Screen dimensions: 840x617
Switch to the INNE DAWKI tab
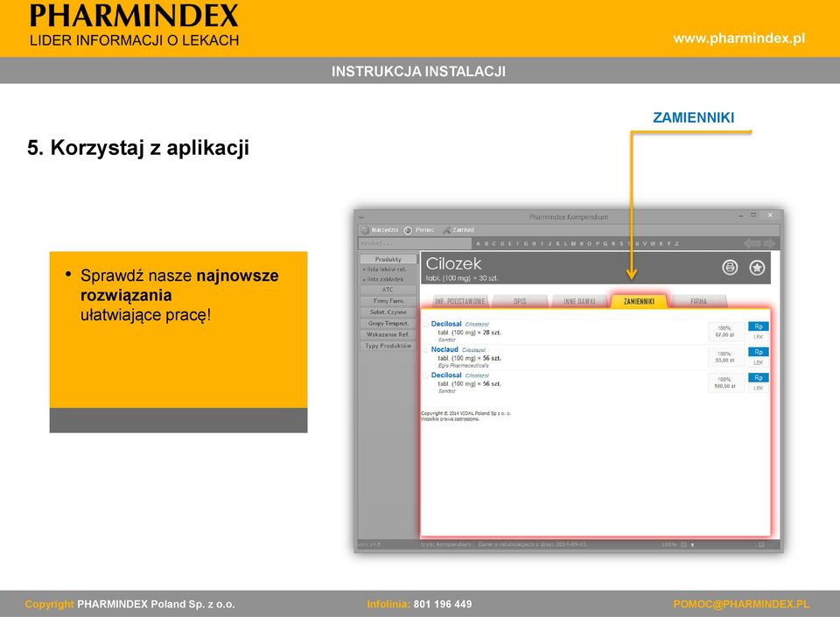579,302
